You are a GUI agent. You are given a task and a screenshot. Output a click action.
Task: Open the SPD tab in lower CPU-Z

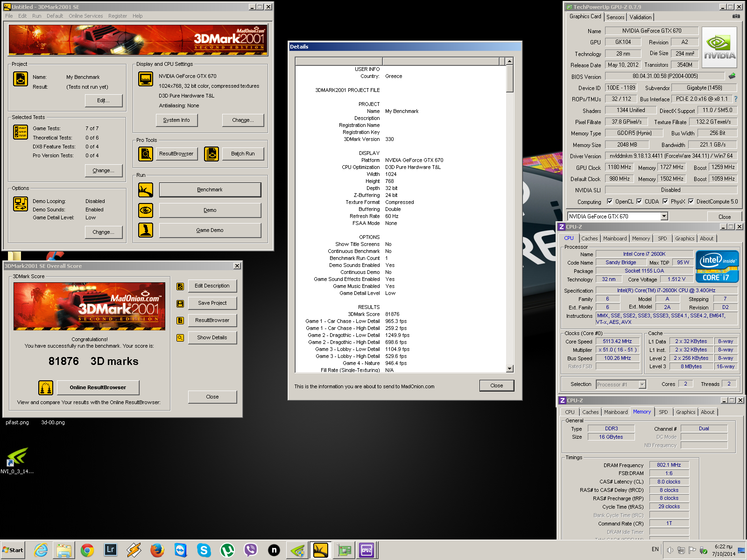(x=663, y=412)
